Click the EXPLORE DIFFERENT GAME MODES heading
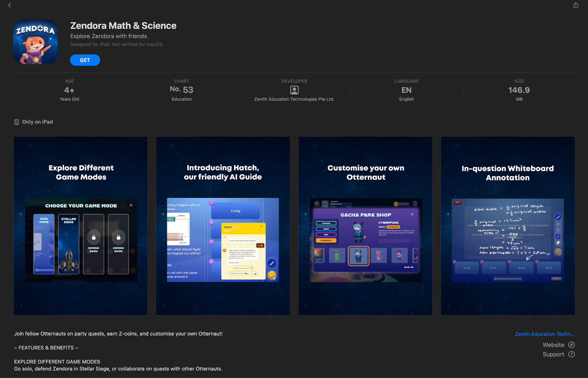This screenshot has height=378, width=588. pyautogui.click(x=57, y=362)
